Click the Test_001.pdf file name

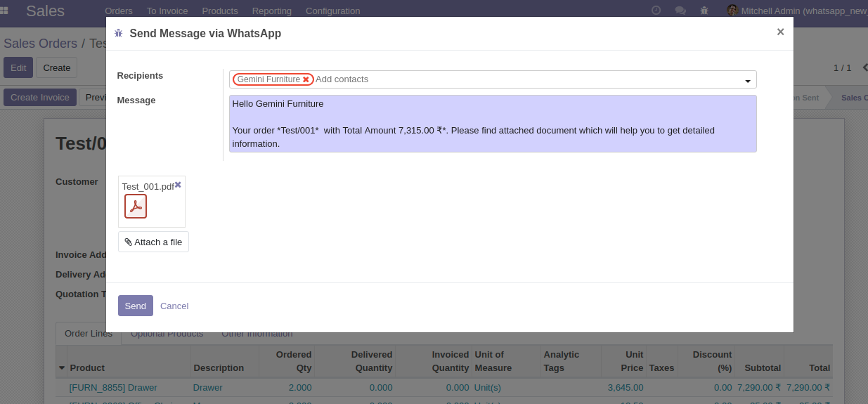click(148, 186)
